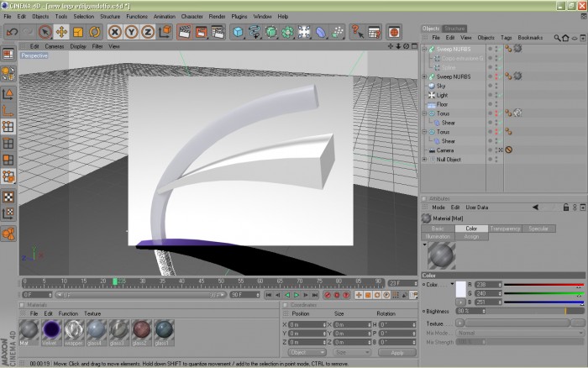
Task: Select the Rotate tool icon
Action: (94, 32)
